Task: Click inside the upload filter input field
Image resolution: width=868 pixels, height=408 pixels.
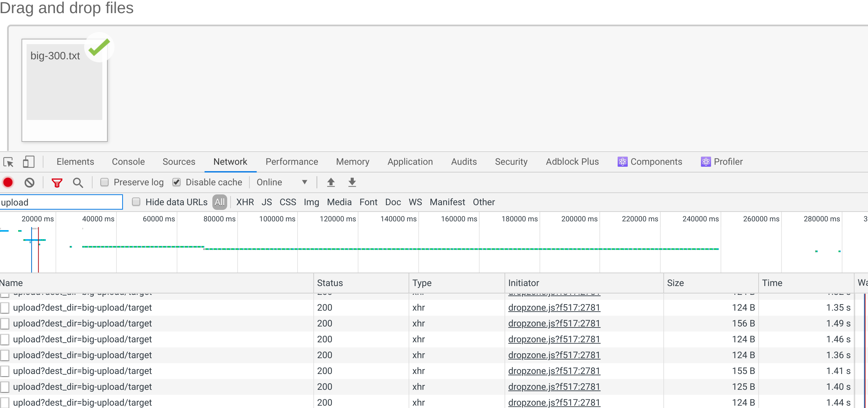Action: point(61,202)
